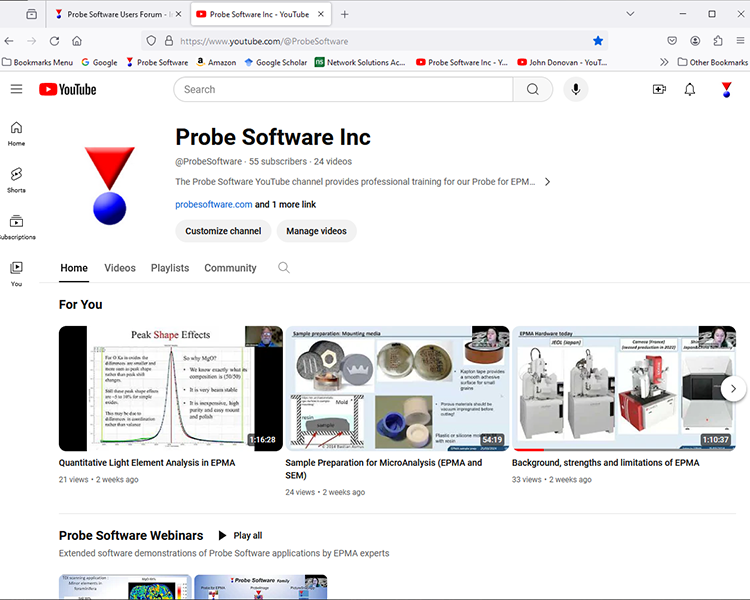
Task: Open the Firefox application menu
Action: point(740,41)
